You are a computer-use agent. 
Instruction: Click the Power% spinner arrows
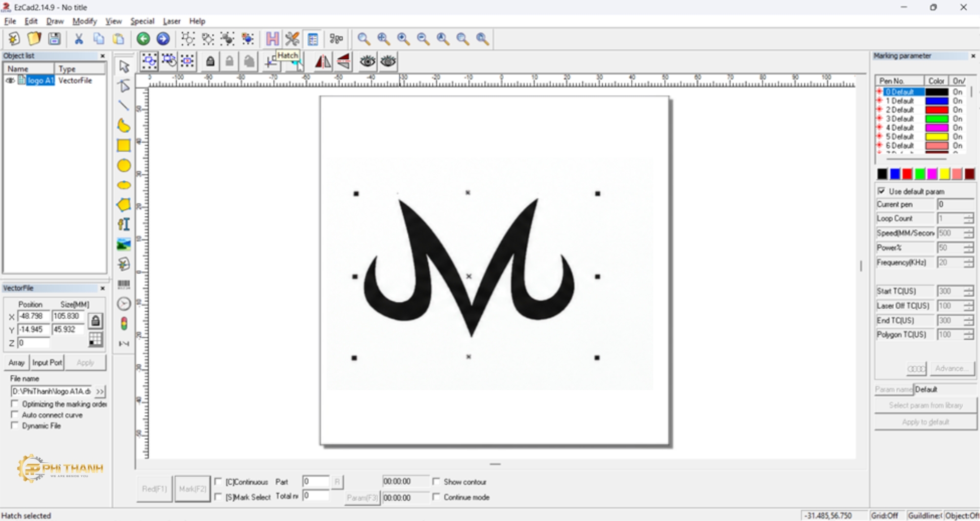968,248
